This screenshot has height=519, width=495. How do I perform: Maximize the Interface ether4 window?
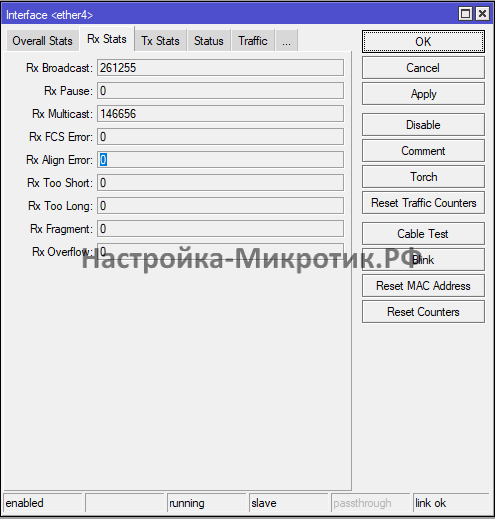tap(465, 14)
